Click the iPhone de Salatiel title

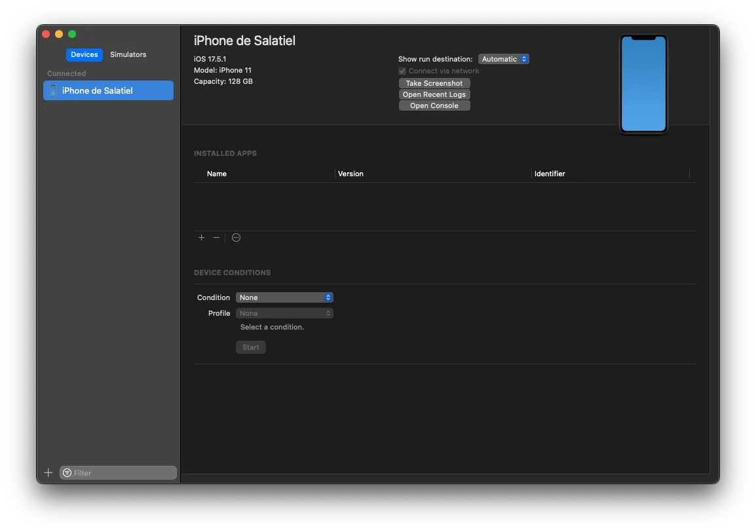click(244, 41)
